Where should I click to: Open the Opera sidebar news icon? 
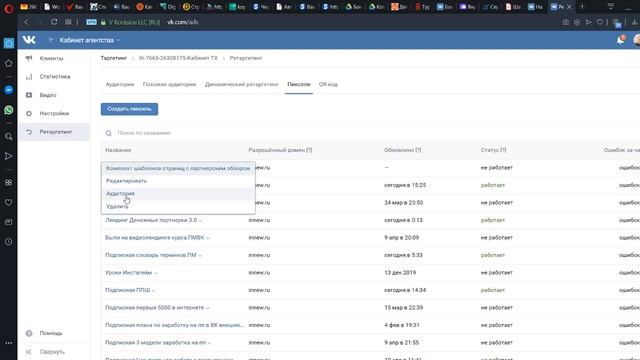tap(9, 222)
